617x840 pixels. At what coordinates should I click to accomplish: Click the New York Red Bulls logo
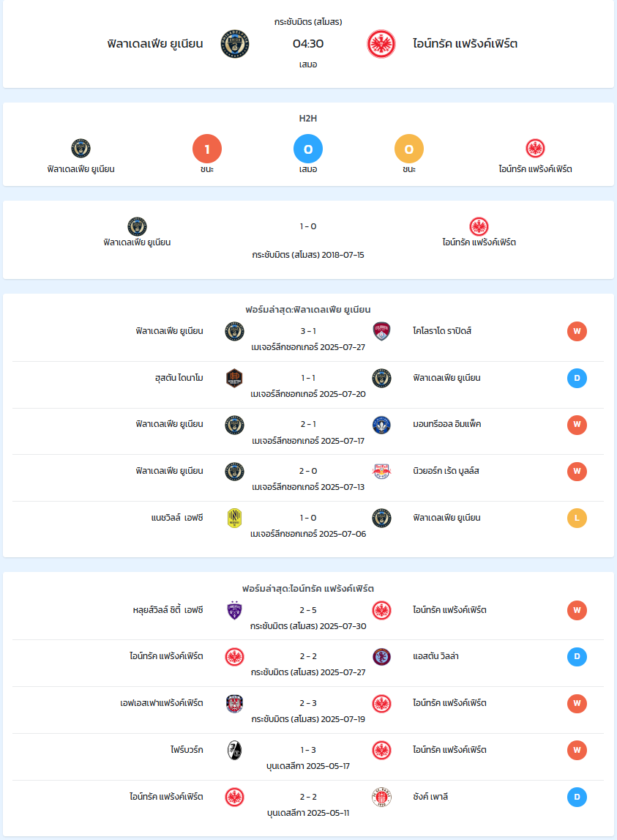click(381, 471)
